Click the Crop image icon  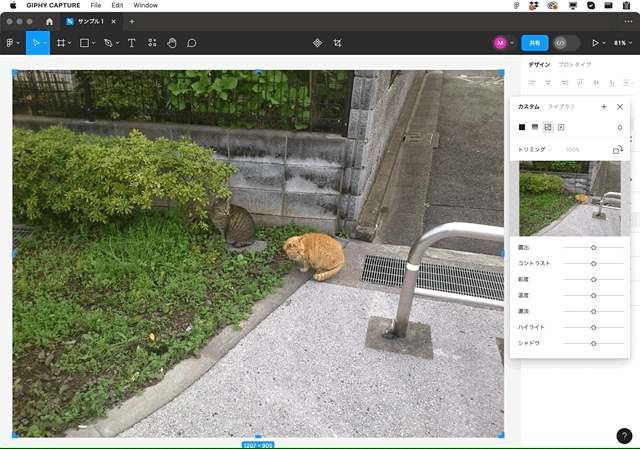coord(338,43)
